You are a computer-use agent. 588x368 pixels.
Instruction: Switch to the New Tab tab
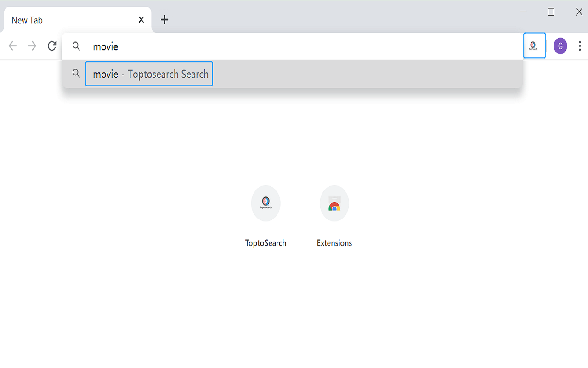point(69,20)
